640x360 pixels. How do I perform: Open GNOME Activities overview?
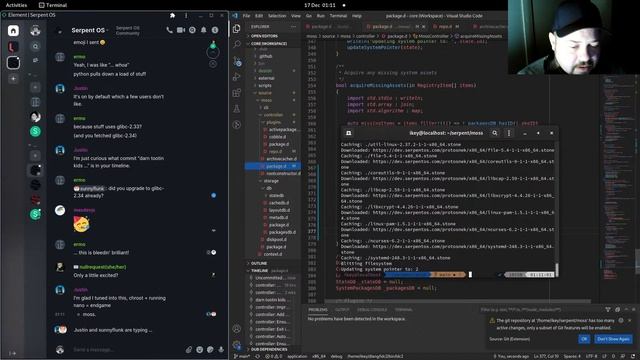16,5
